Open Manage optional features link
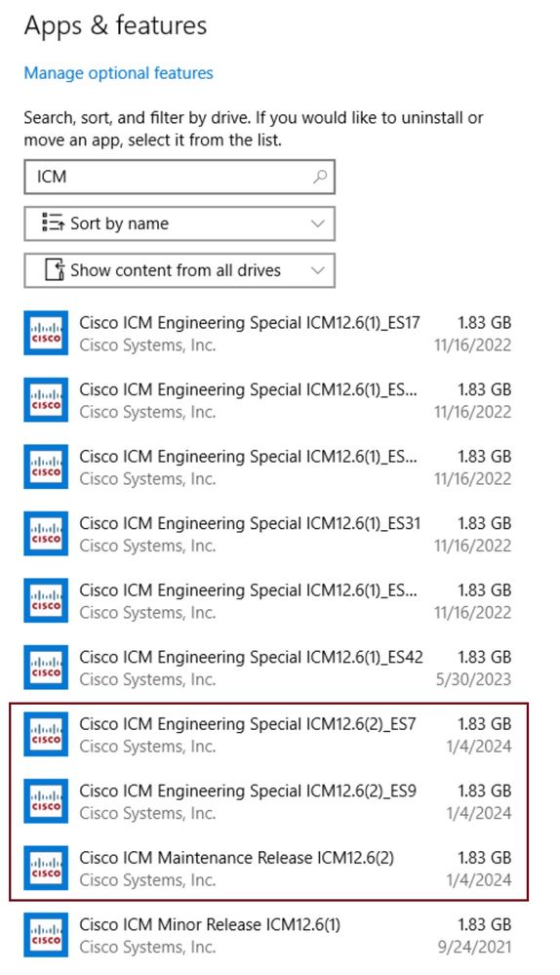 118,73
